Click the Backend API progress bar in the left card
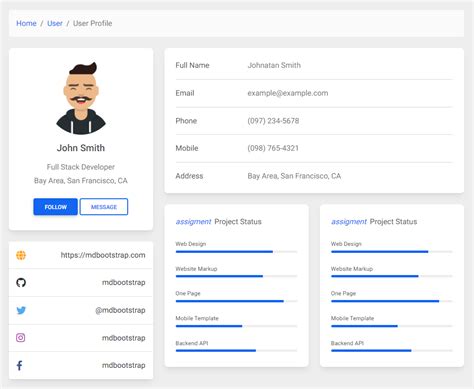 [x=236, y=351]
